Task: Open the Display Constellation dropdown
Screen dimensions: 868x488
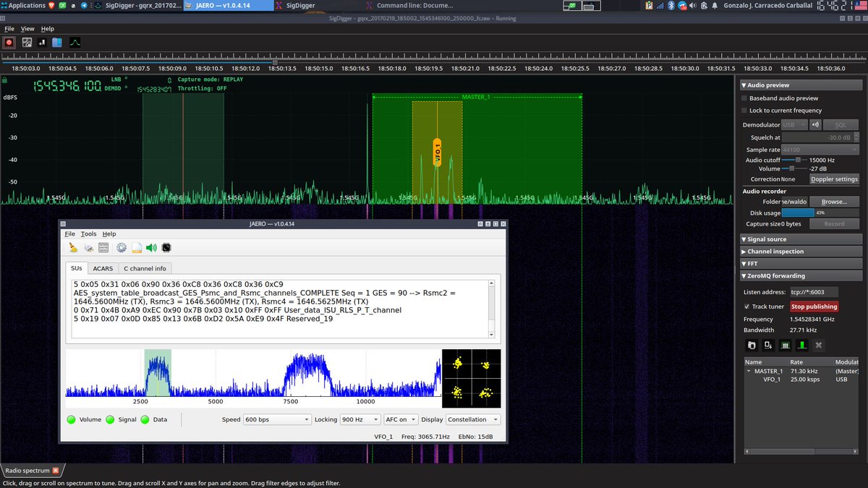Action: [473, 419]
